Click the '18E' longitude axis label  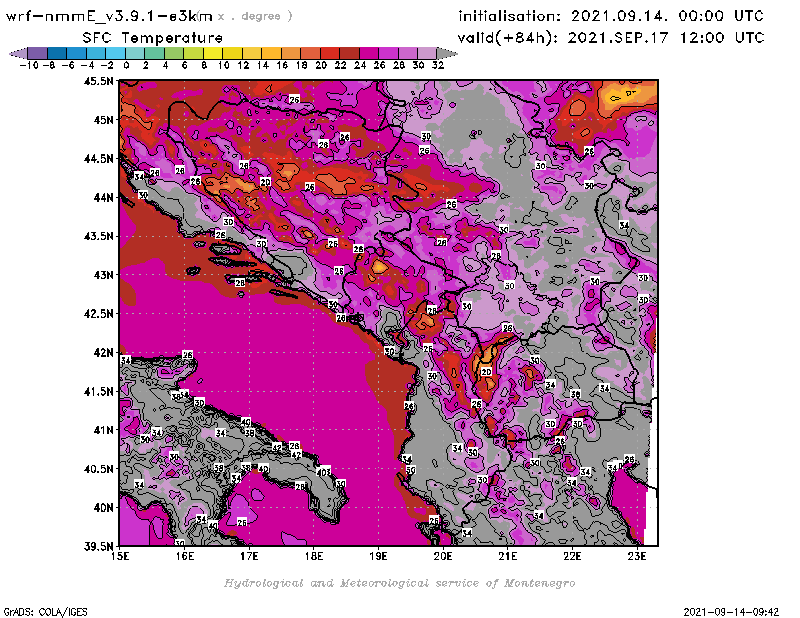click(x=314, y=556)
